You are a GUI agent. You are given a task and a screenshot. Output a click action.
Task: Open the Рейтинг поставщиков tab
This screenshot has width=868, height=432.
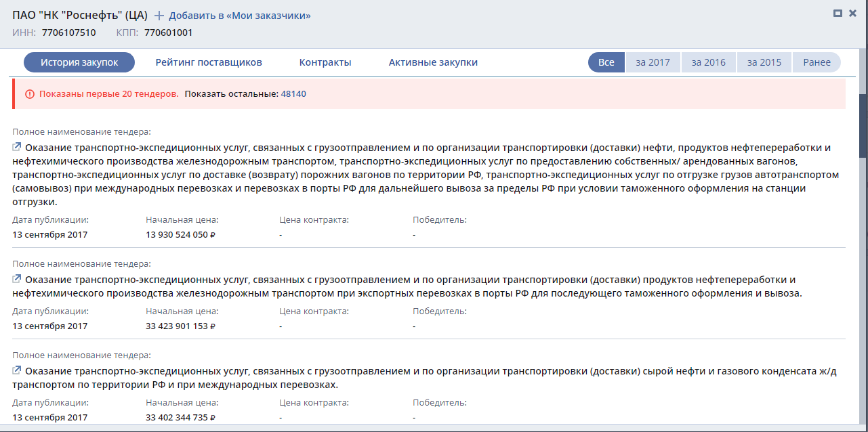coord(209,62)
